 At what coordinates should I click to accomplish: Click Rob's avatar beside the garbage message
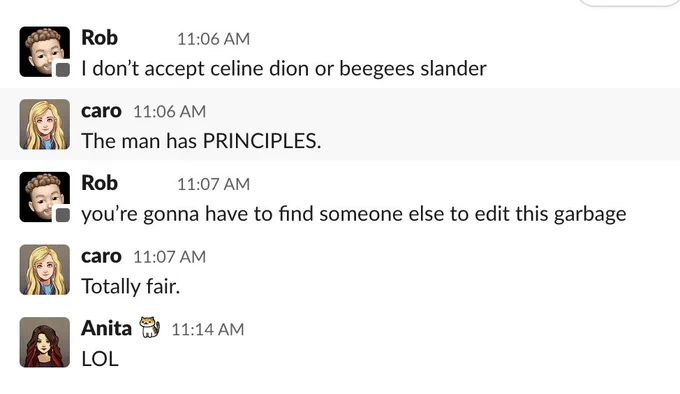45,197
